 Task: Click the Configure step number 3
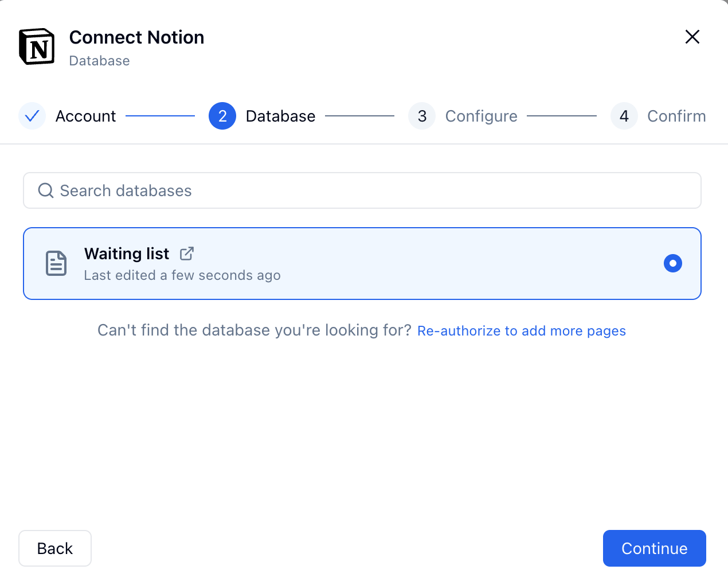(422, 116)
